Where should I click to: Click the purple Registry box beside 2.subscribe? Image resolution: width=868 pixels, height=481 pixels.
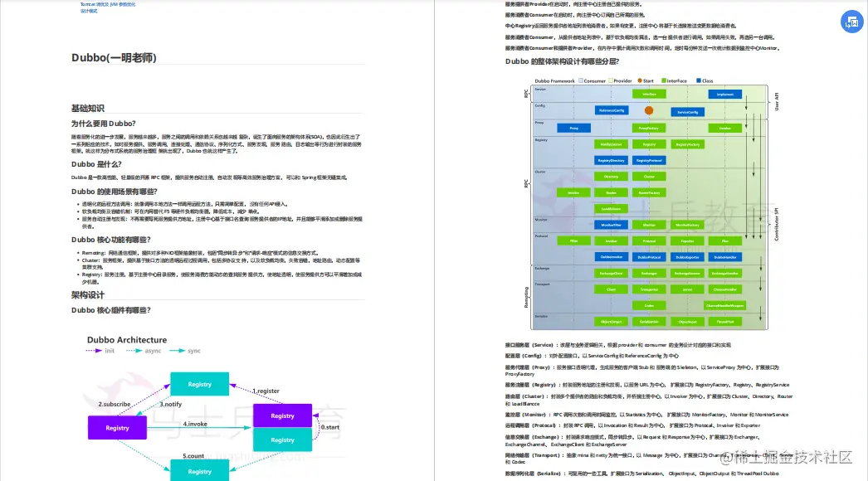(117, 428)
